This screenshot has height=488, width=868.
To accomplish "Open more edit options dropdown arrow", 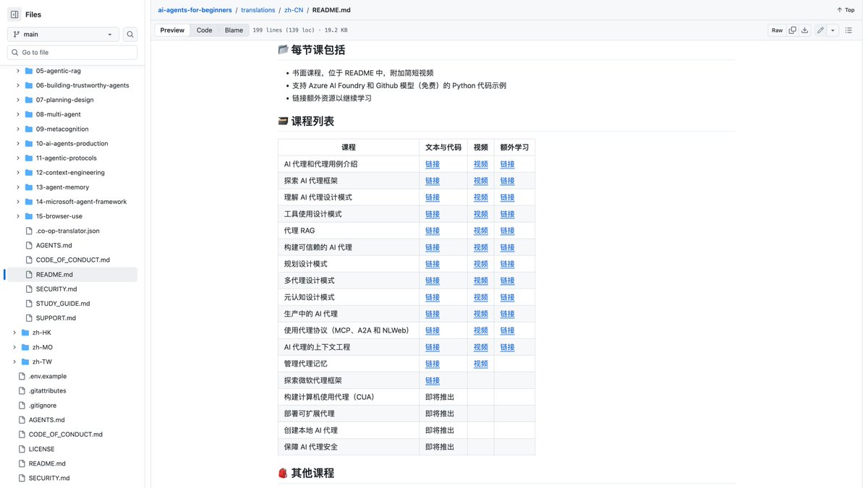I will coord(833,30).
